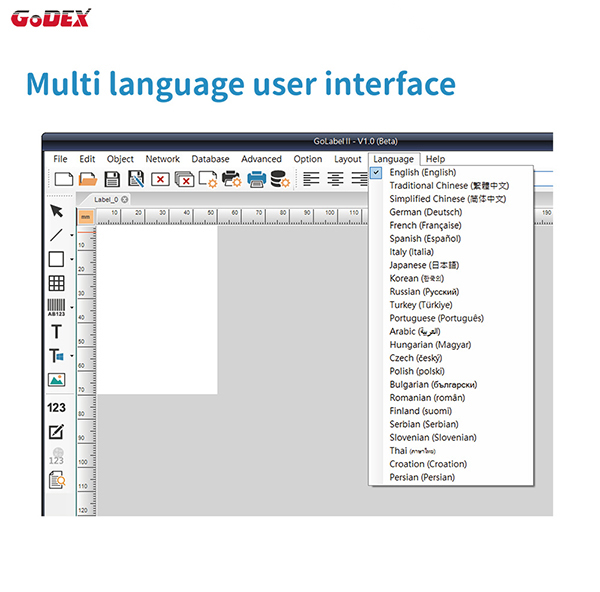Select the Line drawing tool
This screenshot has height=592, width=600.
point(56,235)
